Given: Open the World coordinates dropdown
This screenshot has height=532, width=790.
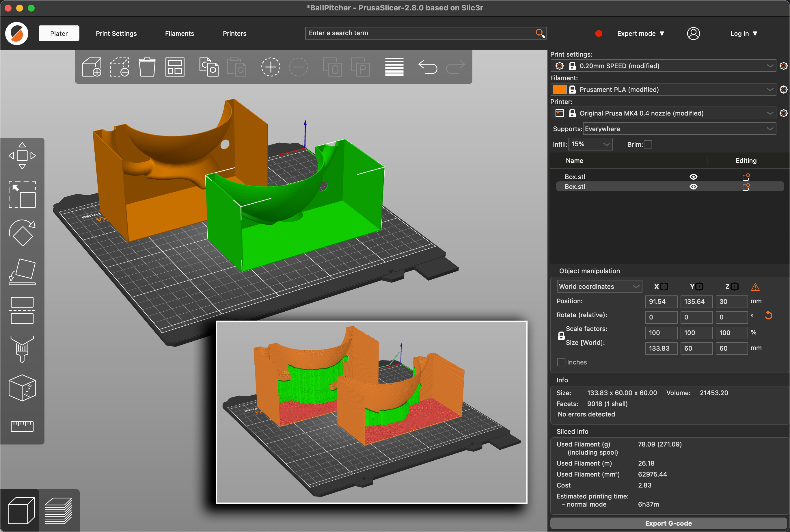Looking at the screenshot, I should (599, 286).
